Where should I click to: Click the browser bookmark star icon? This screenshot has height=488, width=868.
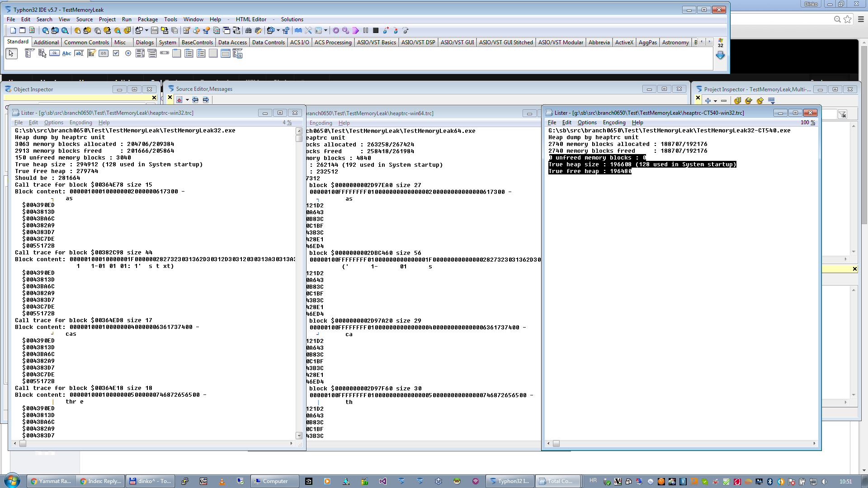pyautogui.click(x=847, y=19)
